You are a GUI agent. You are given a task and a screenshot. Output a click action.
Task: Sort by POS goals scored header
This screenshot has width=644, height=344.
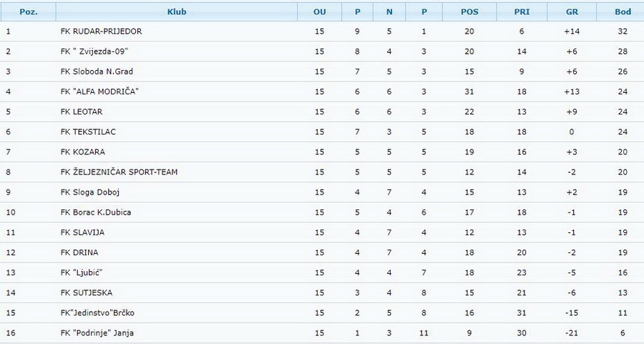(x=469, y=12)
